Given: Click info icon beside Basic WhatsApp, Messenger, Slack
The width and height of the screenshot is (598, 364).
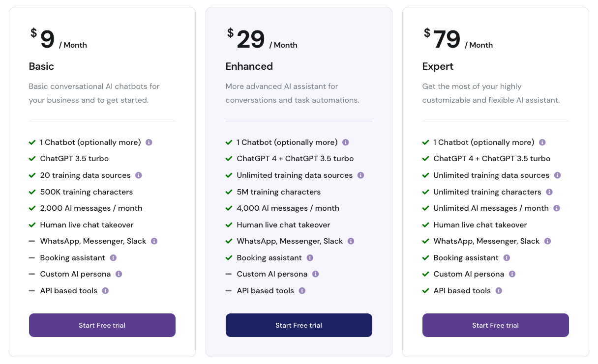Looking at the screenshot, I should tap(154, 241).
